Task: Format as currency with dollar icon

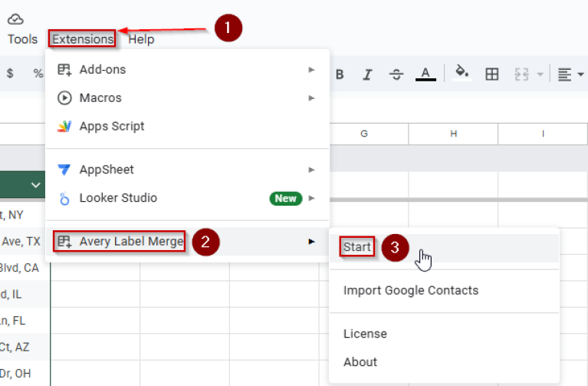Action: pyautogui.click(x=11, y=74)
